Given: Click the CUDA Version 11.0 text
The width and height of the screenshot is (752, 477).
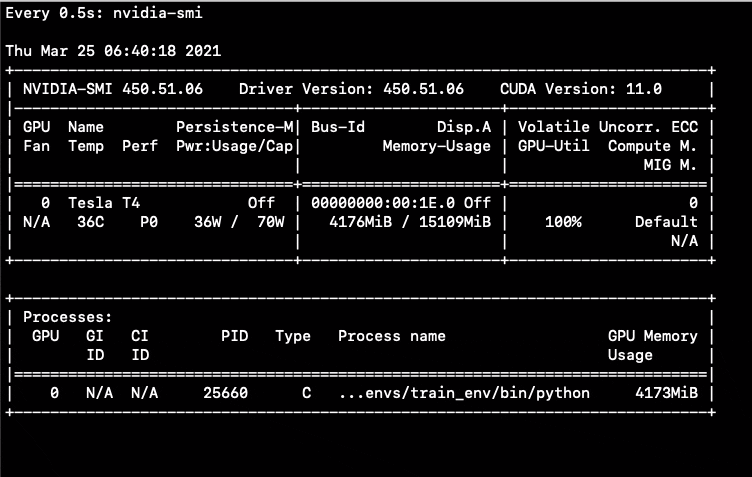Looking at the screenshot, I should click(581, 88).
